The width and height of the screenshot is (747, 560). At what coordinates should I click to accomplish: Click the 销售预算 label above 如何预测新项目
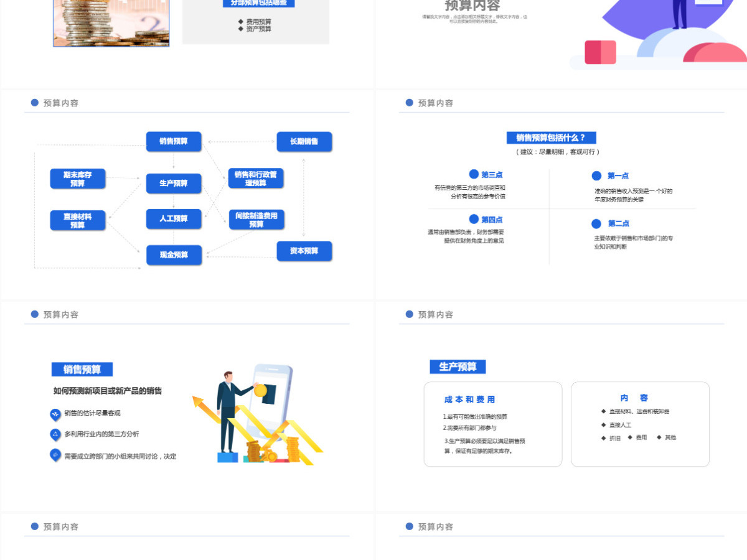[x=82, y=370]
